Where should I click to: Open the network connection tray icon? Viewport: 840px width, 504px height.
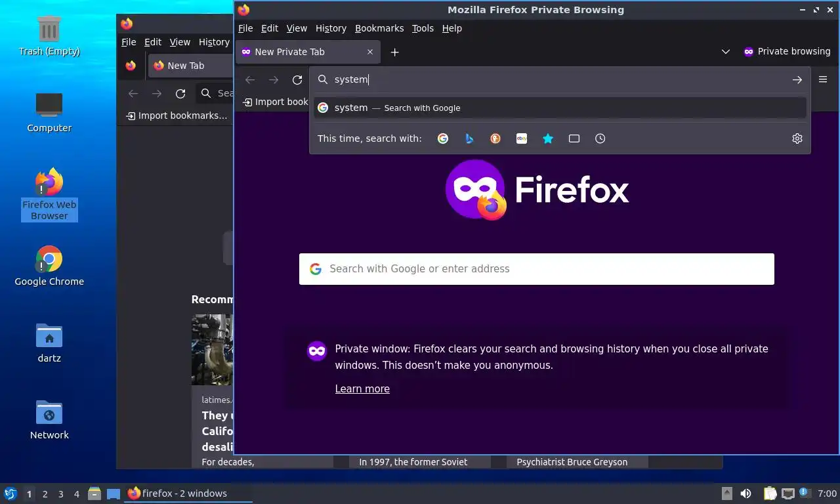[788, 493]
